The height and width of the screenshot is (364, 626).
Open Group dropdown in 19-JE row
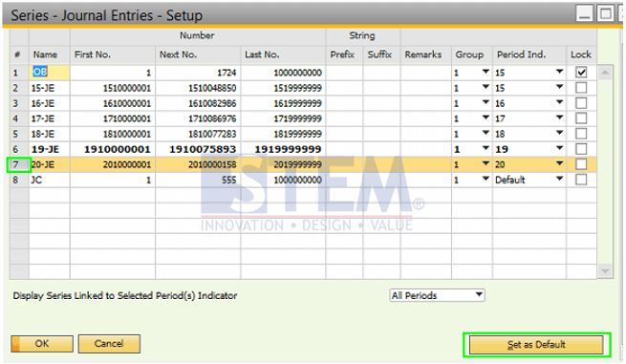click(x=486, y=148)
